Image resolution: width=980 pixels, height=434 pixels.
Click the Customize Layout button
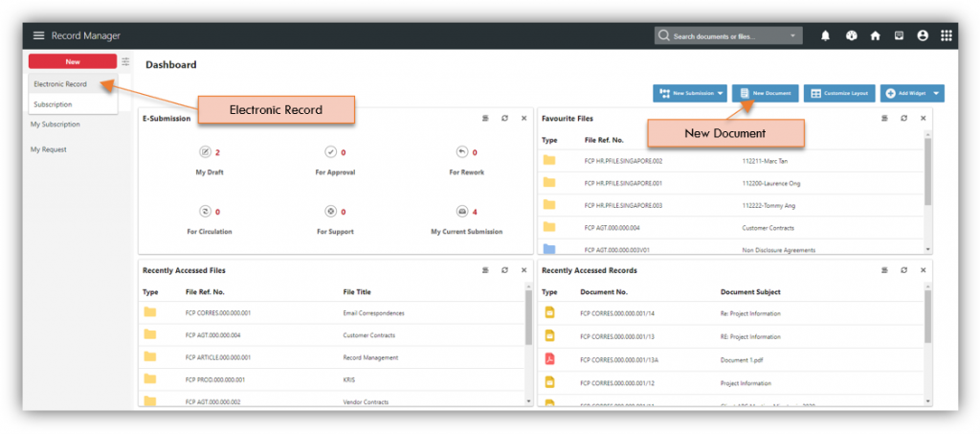click(x=838, y=93)
